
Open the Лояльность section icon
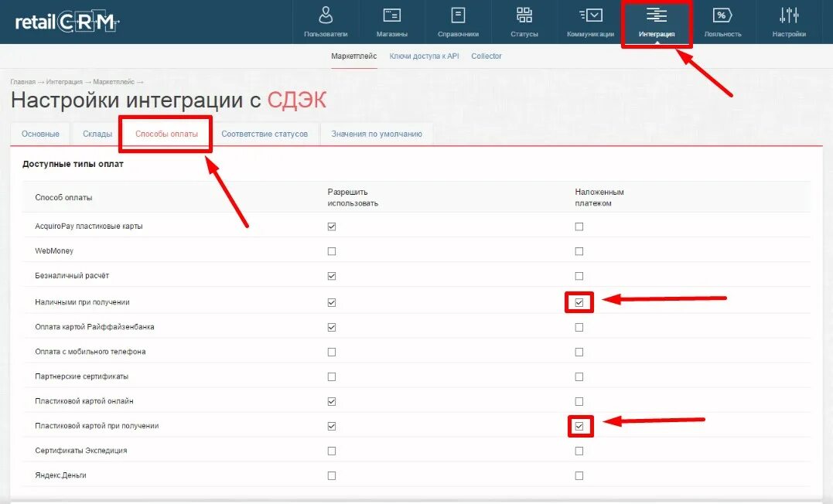click(722, 15)
